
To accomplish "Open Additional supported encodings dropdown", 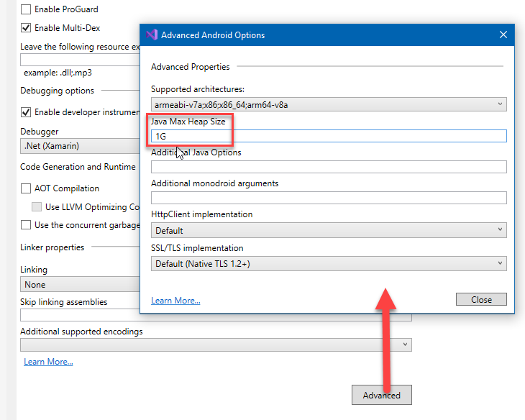I will point(216,345).
